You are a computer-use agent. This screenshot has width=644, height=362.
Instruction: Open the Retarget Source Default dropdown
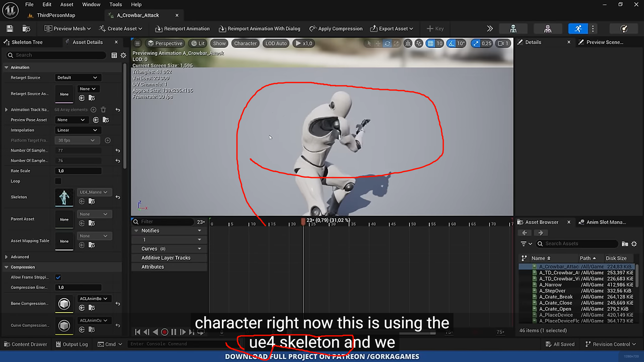[77, 77]
